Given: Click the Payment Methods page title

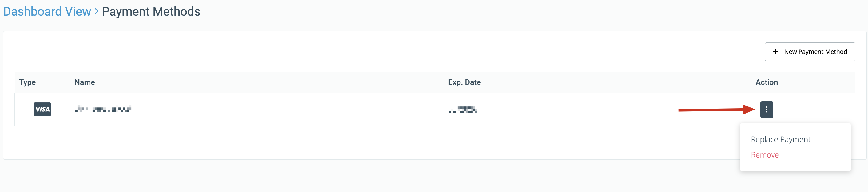Looking at the screenshot, I should (151, 12).
